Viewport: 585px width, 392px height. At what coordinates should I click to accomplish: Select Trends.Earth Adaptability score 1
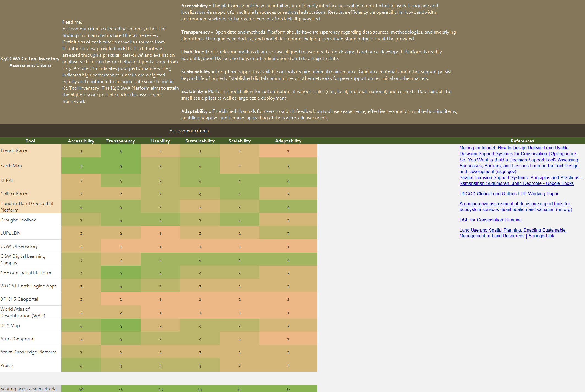(288, 151)
